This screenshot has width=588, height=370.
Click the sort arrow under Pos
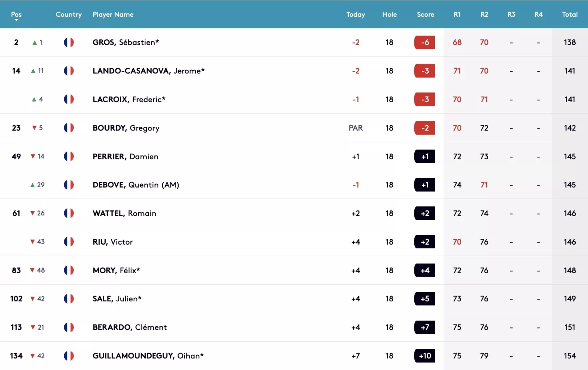coord(16,20)
